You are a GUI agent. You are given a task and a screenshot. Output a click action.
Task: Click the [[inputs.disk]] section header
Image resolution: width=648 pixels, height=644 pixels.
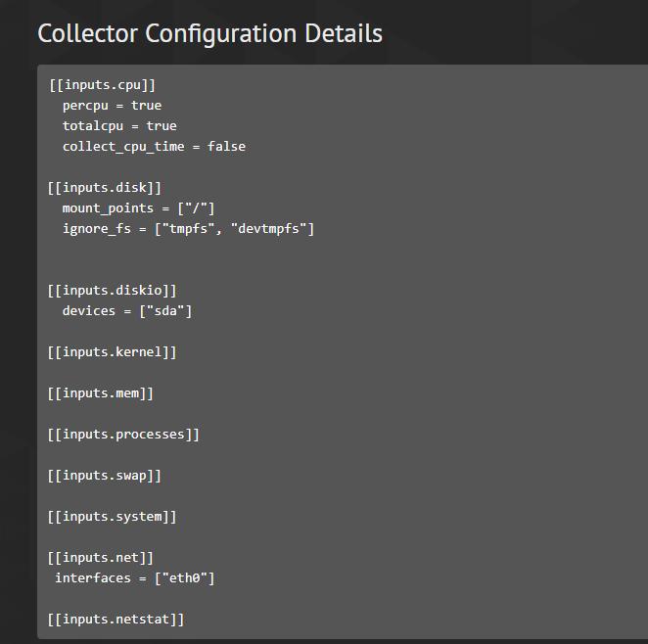104,188
